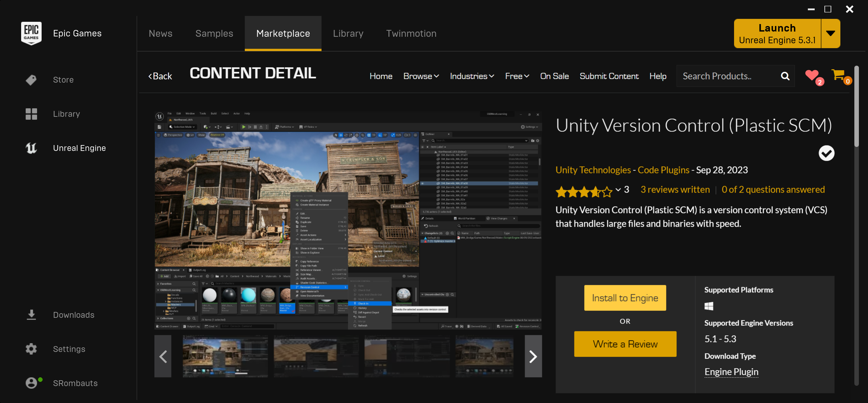
Task: Expand the star rating breakdown chevron
Action: 618,190
